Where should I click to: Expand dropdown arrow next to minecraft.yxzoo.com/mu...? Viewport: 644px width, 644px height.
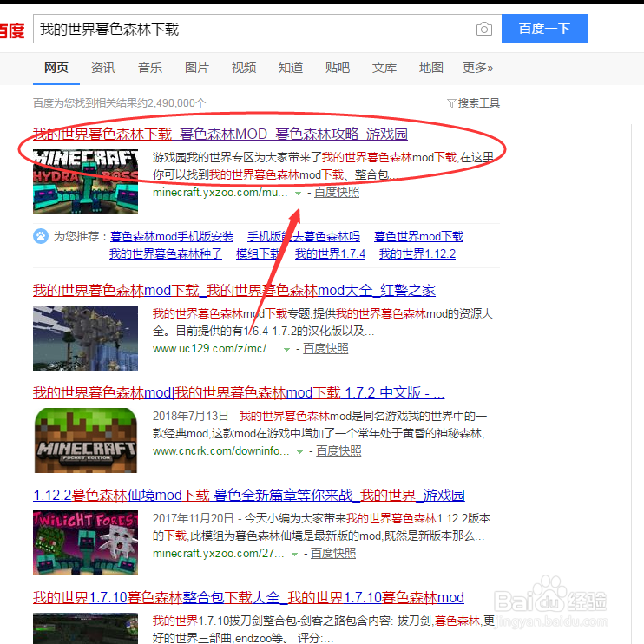pos(299,193)
